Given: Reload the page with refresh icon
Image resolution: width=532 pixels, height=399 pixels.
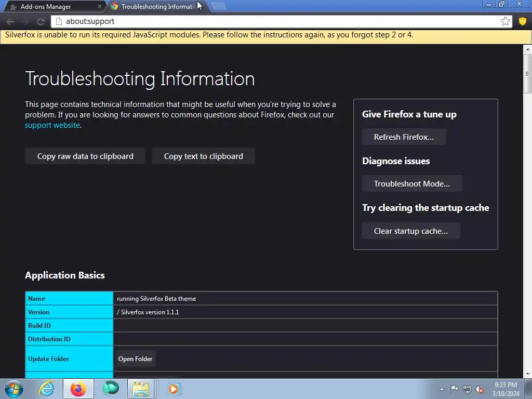Looking at the screenshot, I should click(41, 22).
